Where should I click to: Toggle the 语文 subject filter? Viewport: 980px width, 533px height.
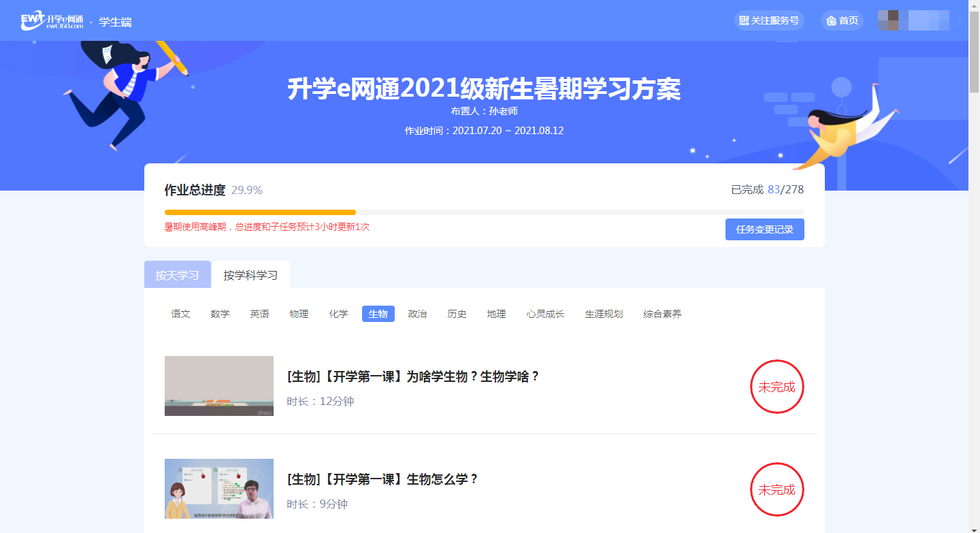(x=179, y=314)
